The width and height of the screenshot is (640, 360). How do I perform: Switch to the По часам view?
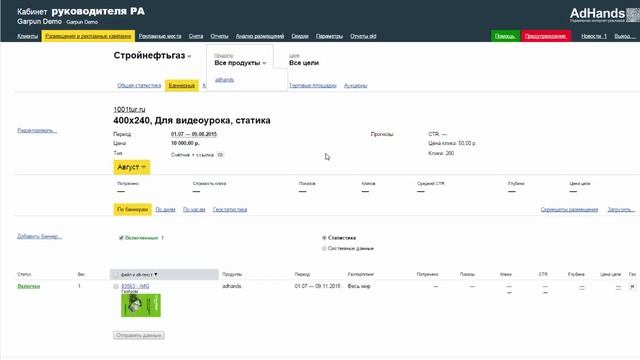click(194, 209)
